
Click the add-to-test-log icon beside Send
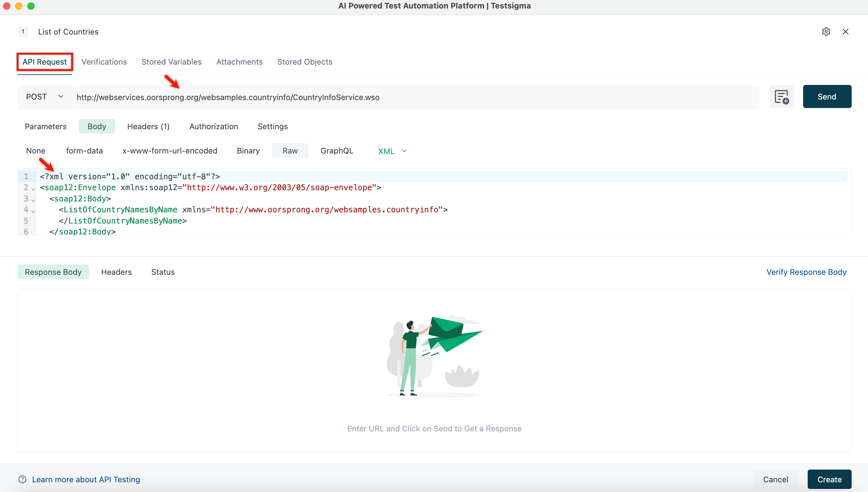(781, 97)
